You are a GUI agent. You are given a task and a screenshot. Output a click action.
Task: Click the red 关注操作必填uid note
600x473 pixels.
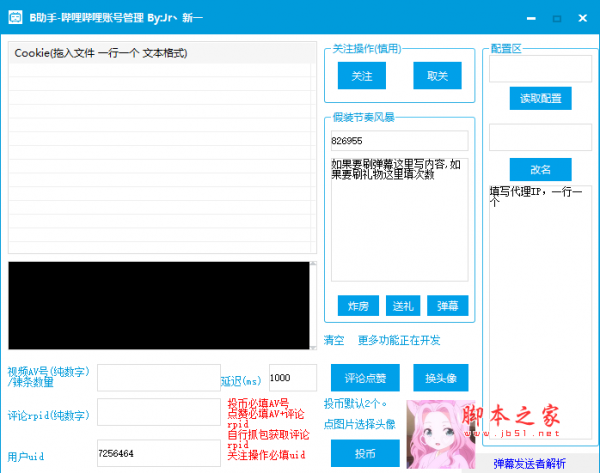point(266,455)
